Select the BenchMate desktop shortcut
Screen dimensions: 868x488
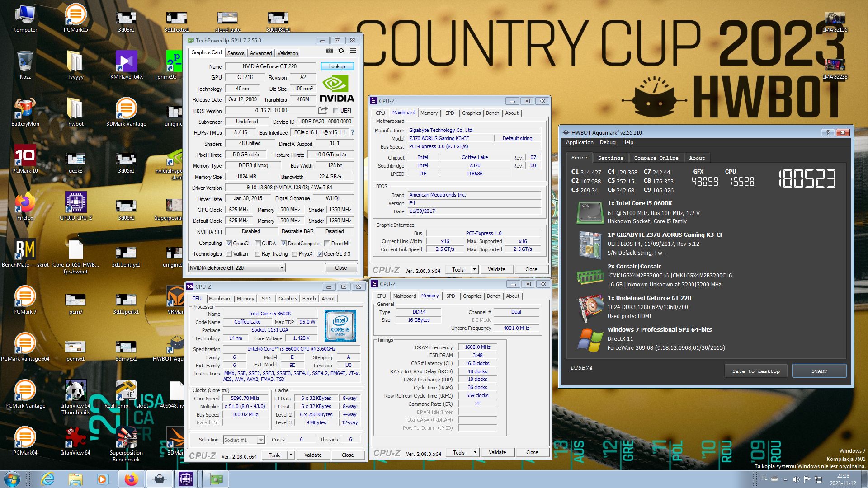(x=25, y=253)
